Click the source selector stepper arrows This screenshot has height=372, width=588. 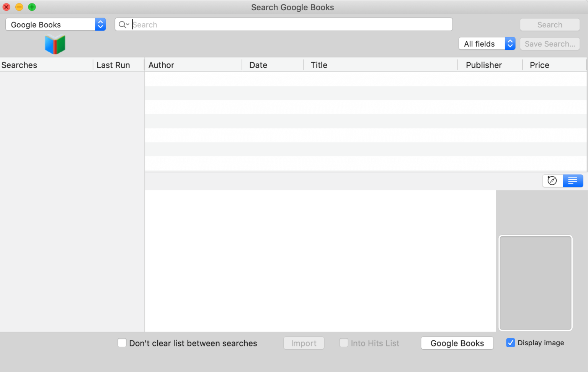pyautogui.click(x=100, y=24)
